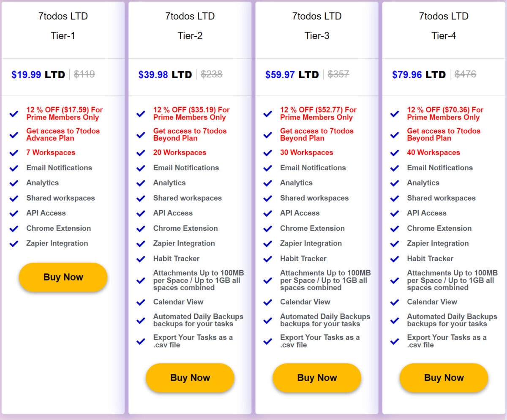The image size is (507, 420).
Task: Click the checkmark next to 7 Workspaces
Action: [14, 153]
